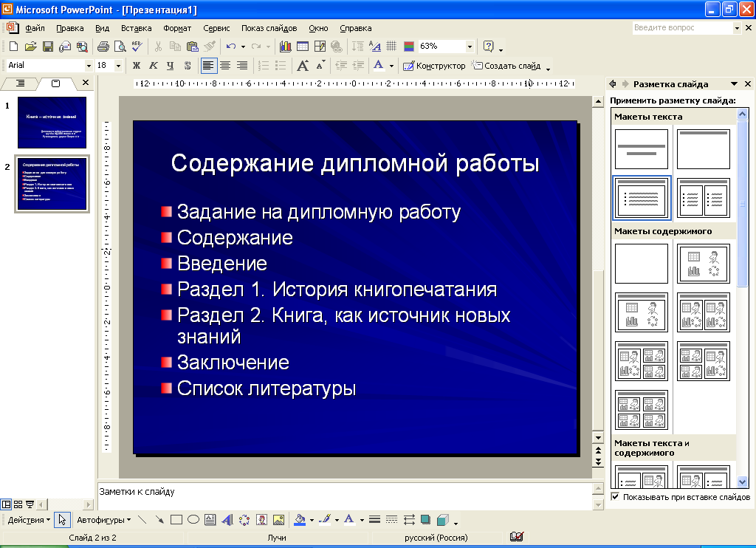Screen dimensions: 756x548
Task: Open the Сервис menu
Action: click(216, 28)
